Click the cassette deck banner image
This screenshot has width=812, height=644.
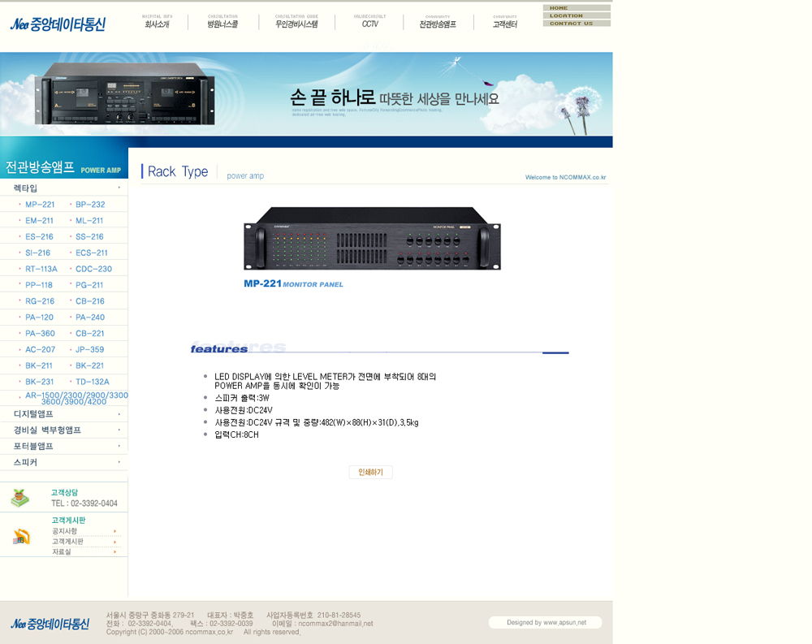124,93
